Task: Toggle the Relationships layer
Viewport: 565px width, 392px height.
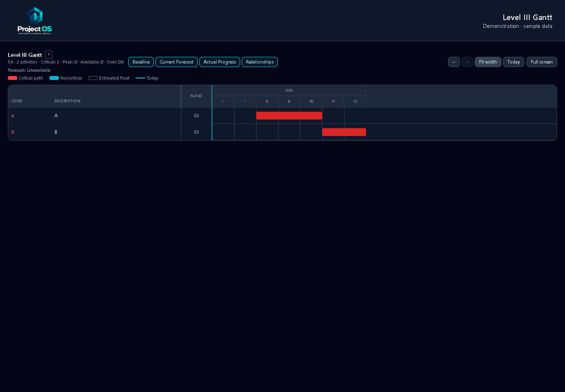Action: (260, 62)
